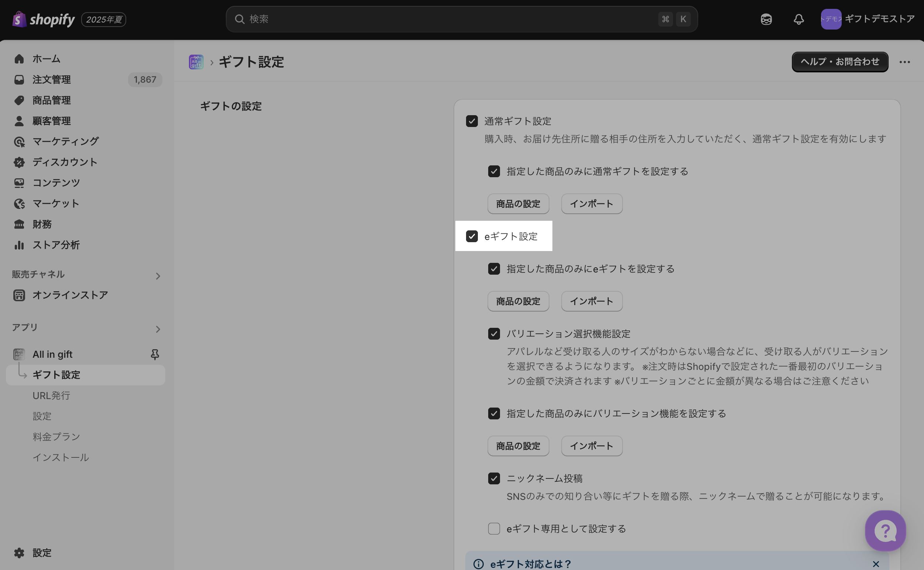Click インポート button under eギフト設定
924x570 pixels.
(x=591, y=301)
